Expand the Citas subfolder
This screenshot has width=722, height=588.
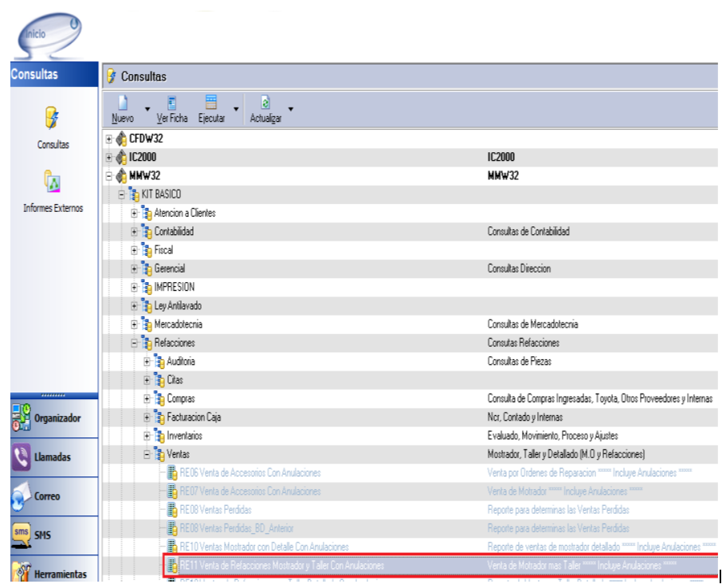tap(147, 380)
